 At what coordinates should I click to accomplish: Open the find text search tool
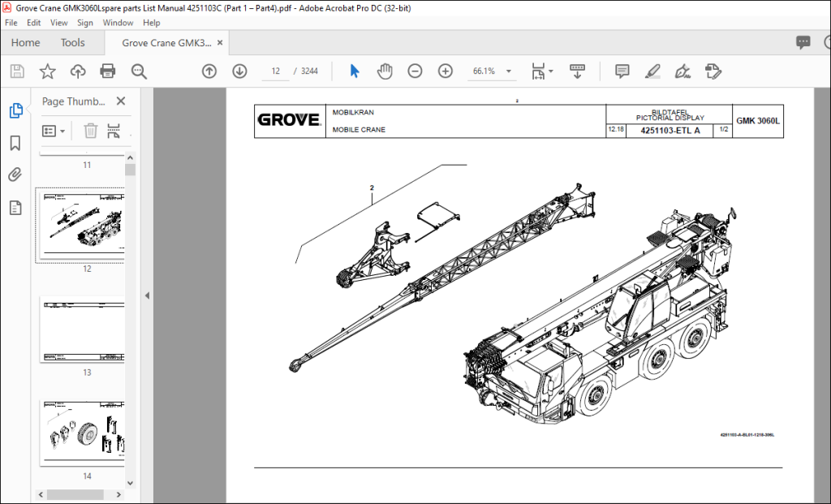pyautogui.click(x=139, y=71)
